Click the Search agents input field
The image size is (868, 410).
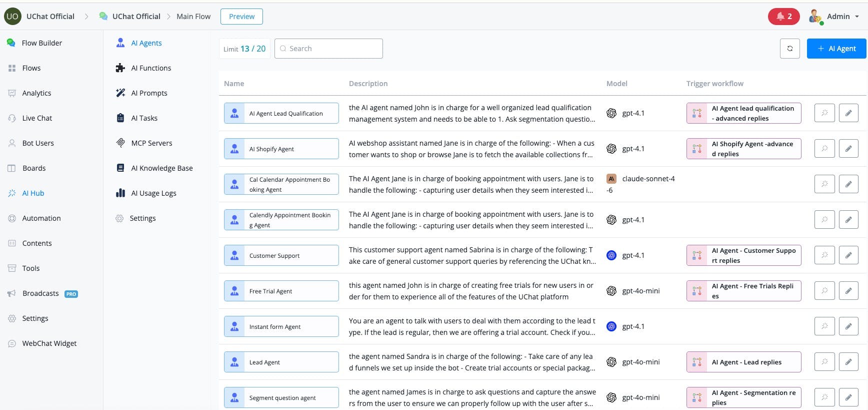click(x=328, y=49)
